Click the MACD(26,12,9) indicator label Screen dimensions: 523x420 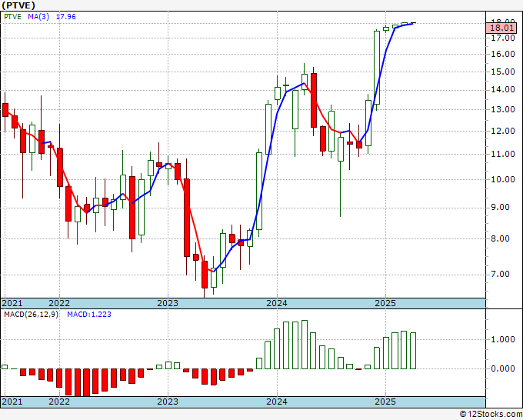tap(31, 315)
